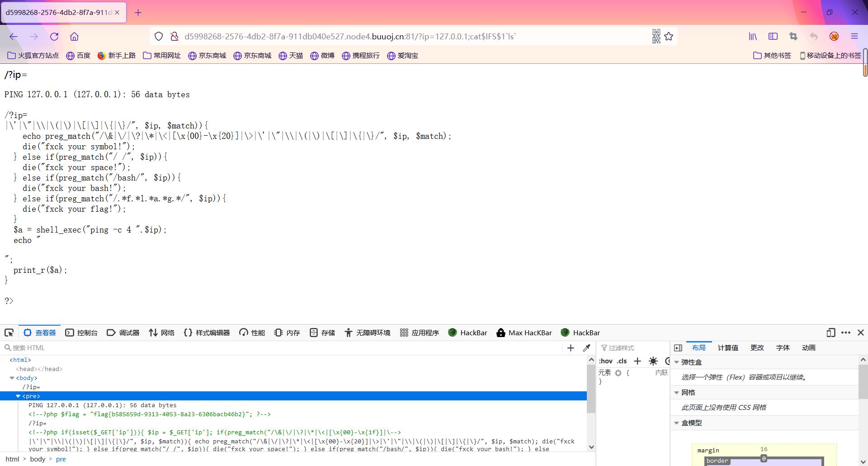Switch to the 计算值 computed tab

pos(728,348)
